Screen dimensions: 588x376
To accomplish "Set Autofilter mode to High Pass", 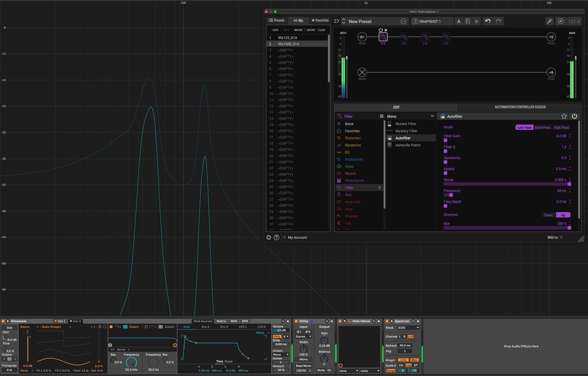I will tap(561, 127).
